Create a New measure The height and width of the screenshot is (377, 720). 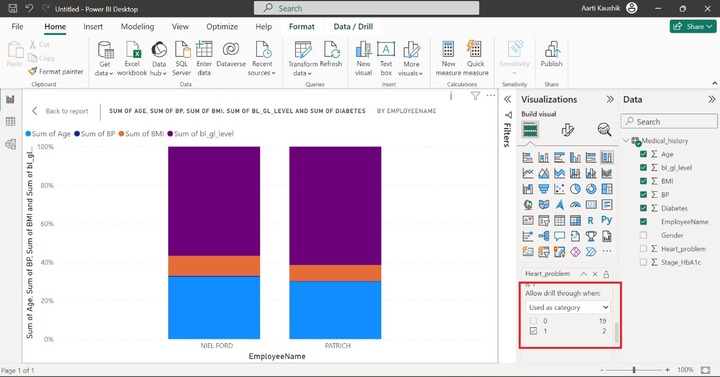[448, 58]
